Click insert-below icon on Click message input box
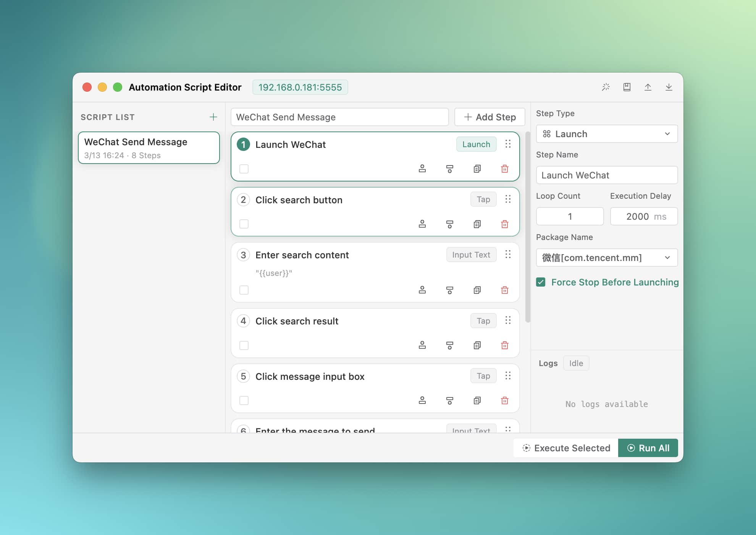The image size is (756, 535). [450, 400]
